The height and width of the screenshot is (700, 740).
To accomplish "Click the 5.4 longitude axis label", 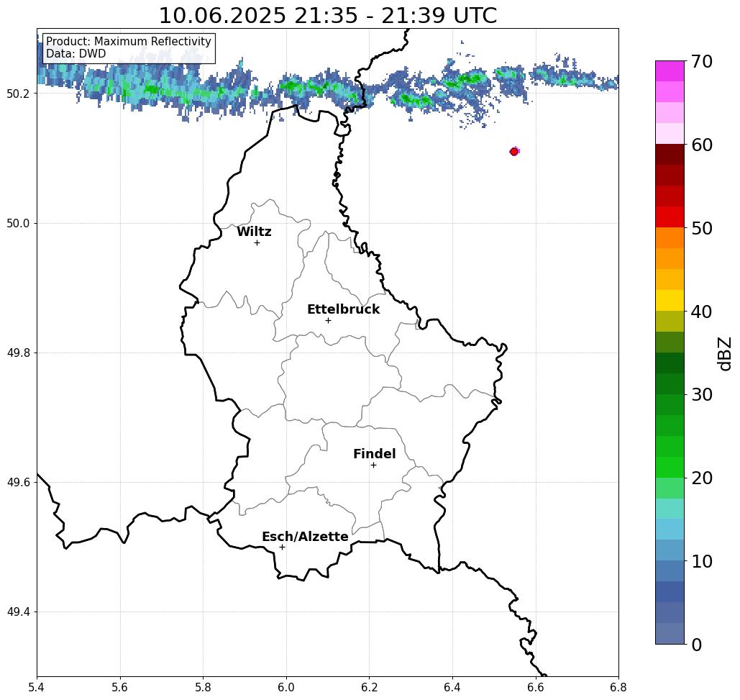I will pyautogui.click(x=37, y=688).
